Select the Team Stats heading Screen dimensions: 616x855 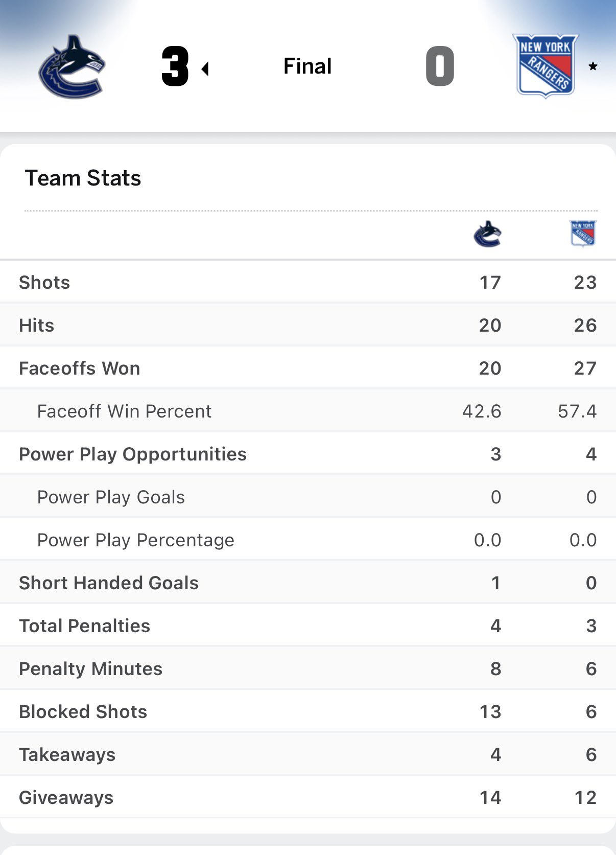[x=83, y=178]
